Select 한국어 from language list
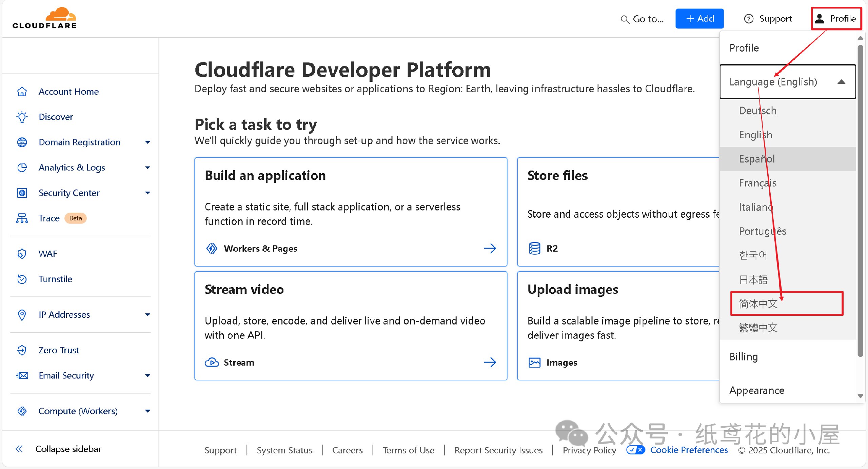 pos(788,255)
